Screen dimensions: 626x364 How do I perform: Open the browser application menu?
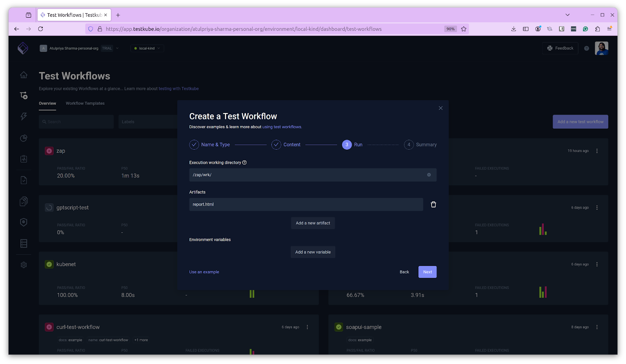610,29
